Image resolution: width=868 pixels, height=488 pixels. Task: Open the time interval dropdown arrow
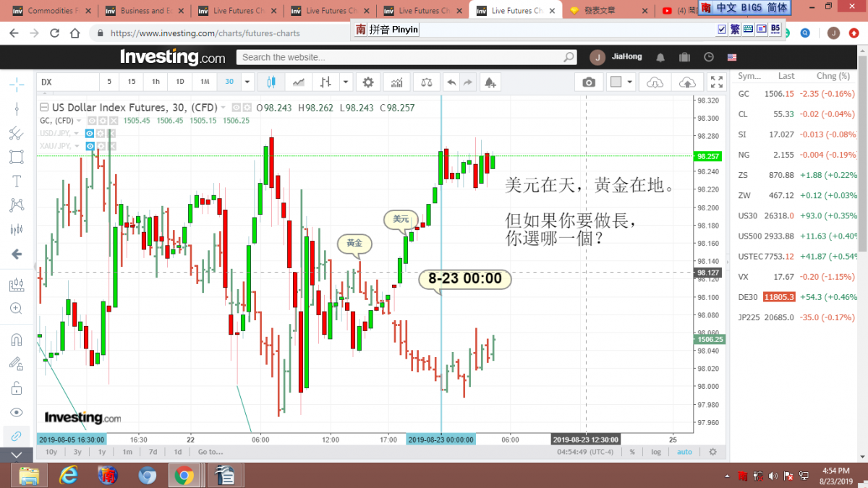click(x=247, y=82)
